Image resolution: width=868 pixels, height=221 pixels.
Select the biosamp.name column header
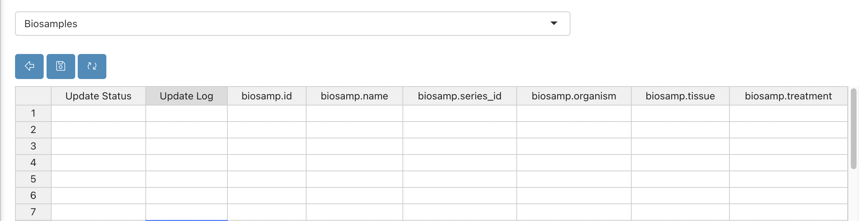click(355, 96)
